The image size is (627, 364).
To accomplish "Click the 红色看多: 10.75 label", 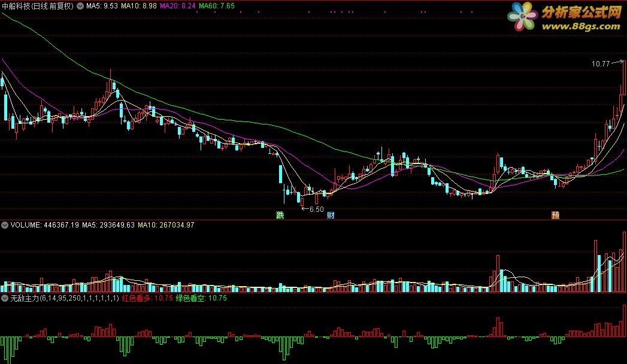I will 147,298.
